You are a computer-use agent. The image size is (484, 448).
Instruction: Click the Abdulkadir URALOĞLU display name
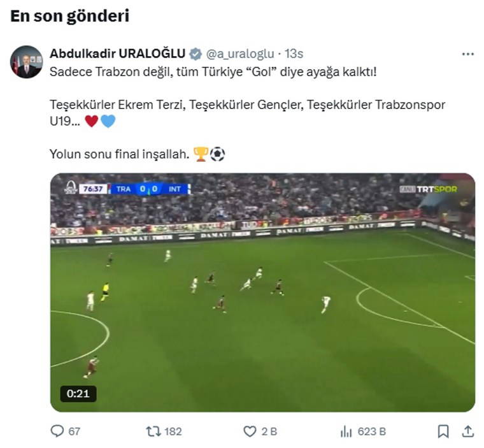[x=117, y=54]
